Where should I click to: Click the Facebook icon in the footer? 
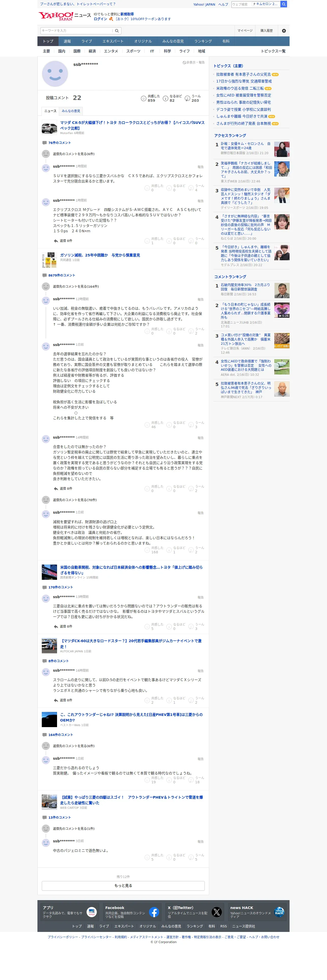[x=154, y=912]
